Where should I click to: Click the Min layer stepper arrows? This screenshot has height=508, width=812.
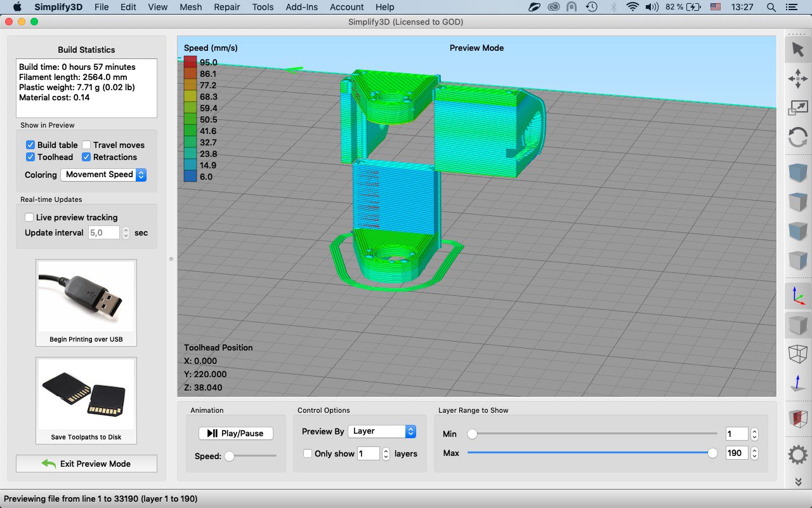pyautogui.click(x=754, y=434)
